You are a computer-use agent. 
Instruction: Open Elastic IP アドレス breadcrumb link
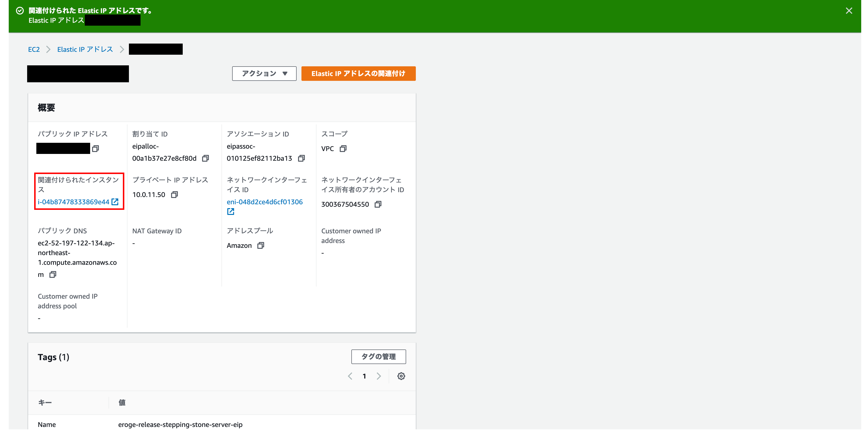85,49
